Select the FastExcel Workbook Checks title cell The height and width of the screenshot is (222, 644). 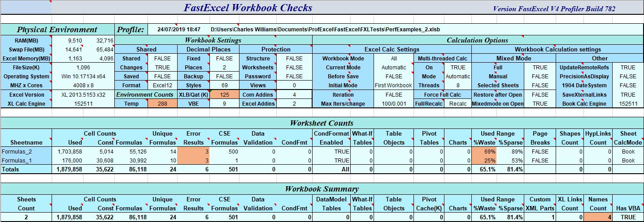pyautogui.click(x=248, y=8)
